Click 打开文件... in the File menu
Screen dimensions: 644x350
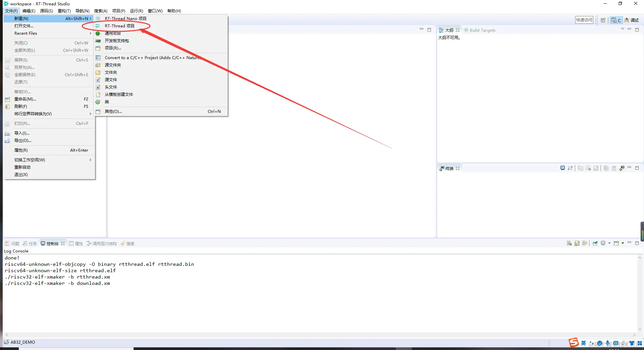[x=49, y=26]
